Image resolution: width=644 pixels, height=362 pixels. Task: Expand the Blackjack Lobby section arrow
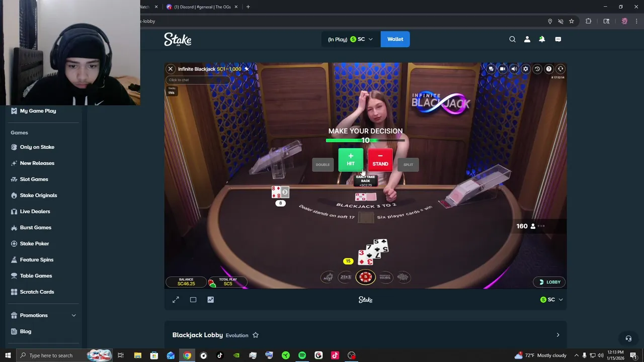[x=557, y=335]
